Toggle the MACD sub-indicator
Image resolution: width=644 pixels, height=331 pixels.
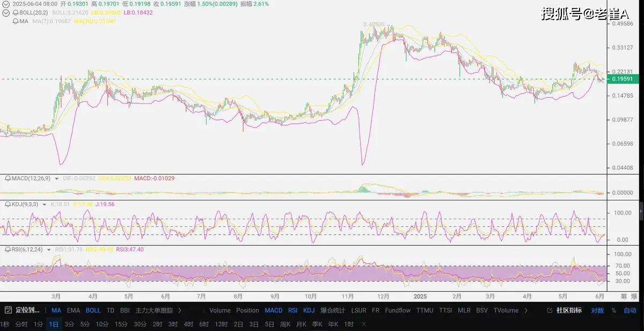pyautogui.click(x=273, y=310)
